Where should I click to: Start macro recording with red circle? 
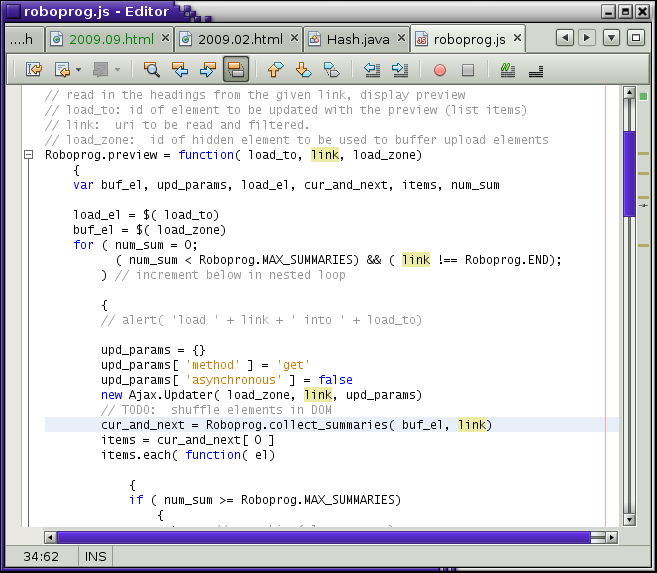click(440, 70)
